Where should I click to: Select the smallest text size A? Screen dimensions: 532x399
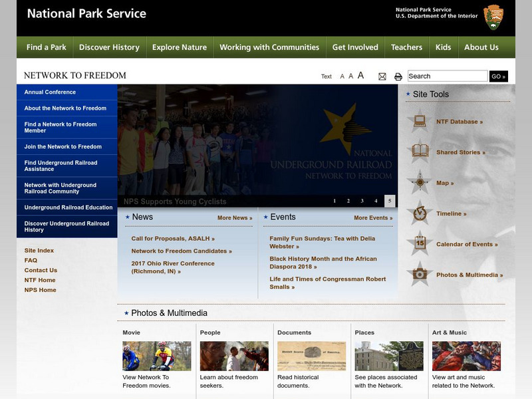click(342, 76)
